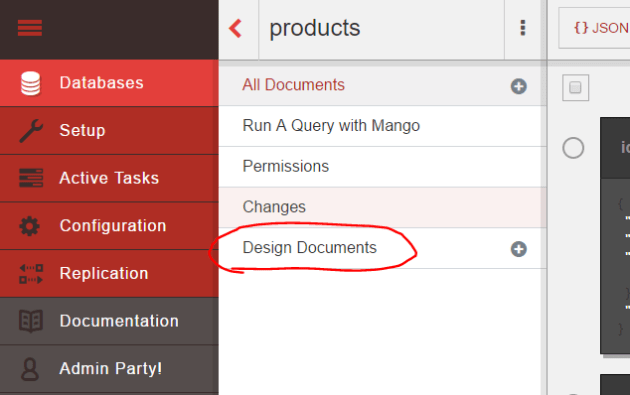Click the first document card
The image size is (630, 395).
(x=615, y=236)
